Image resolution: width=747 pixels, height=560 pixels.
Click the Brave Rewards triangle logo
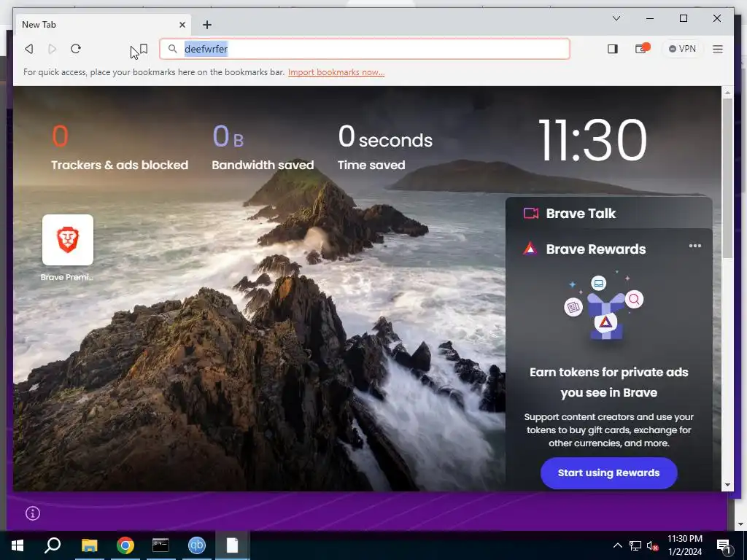tap(530, 249)
